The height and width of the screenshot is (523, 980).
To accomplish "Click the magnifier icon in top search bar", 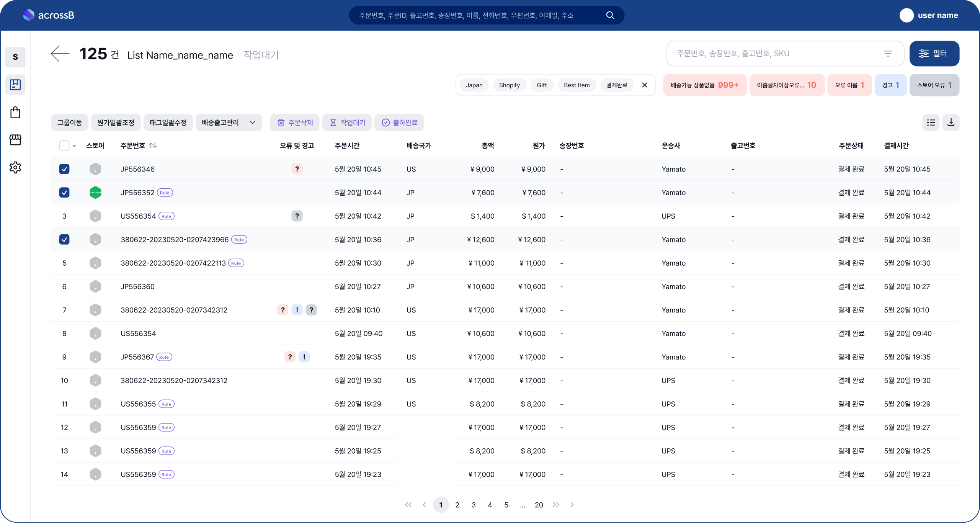I will coord(610,15).
